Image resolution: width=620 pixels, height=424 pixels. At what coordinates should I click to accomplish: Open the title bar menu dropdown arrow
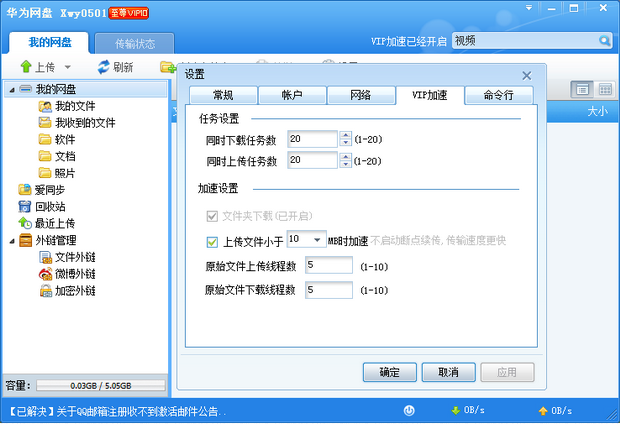[529, 8]
